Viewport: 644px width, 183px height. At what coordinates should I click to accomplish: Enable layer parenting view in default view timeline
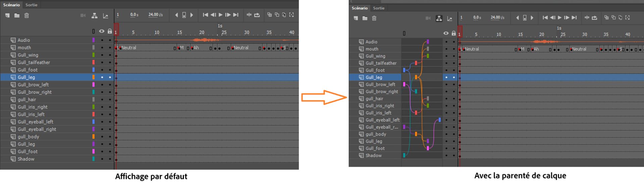point(95,15)
